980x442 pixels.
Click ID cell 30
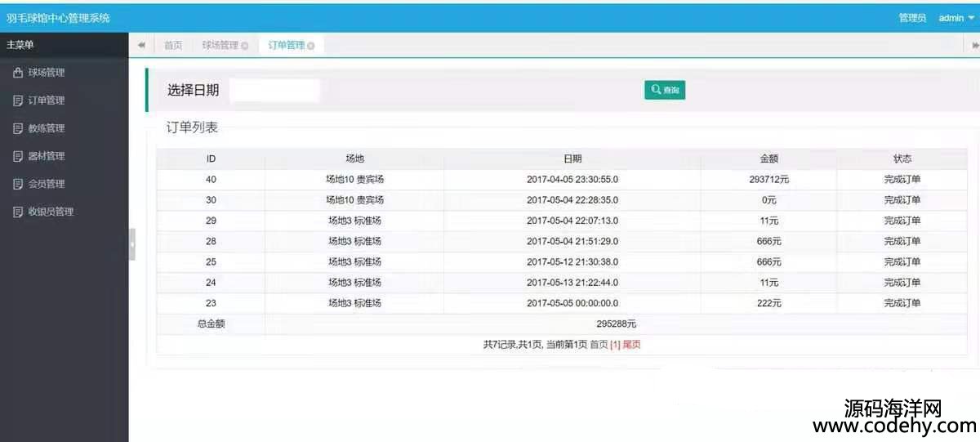pyautogui.click(x=211, y=200)
